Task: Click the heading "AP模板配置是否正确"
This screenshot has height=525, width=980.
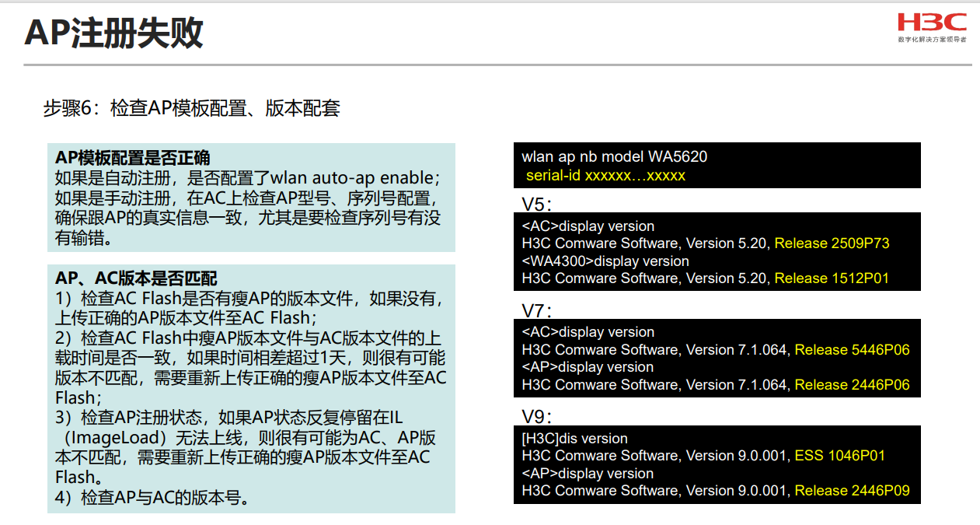Action: click(x=132, y=158)
